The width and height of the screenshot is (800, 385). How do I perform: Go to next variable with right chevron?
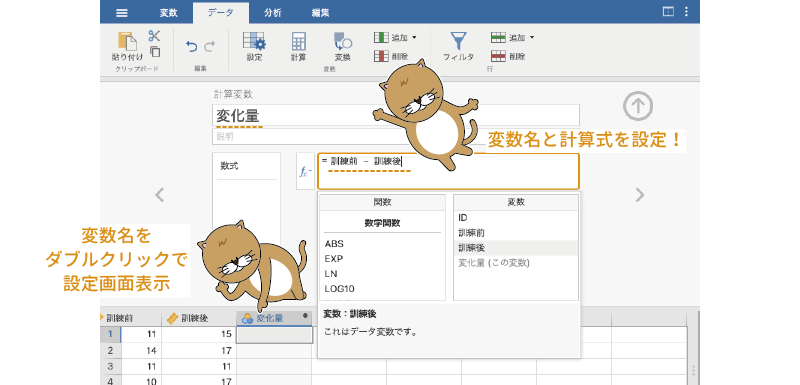[639, 194]
